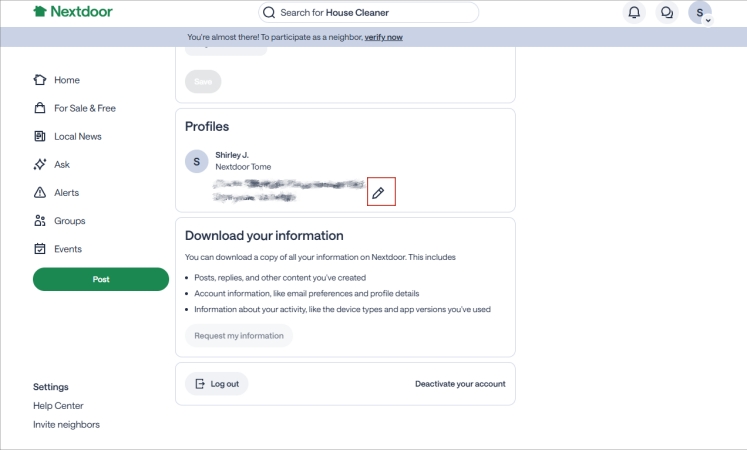Image resolution: width=747 pixels, height=450 pixels.
Task: Click Request my information button
Action: coord(239,336)
